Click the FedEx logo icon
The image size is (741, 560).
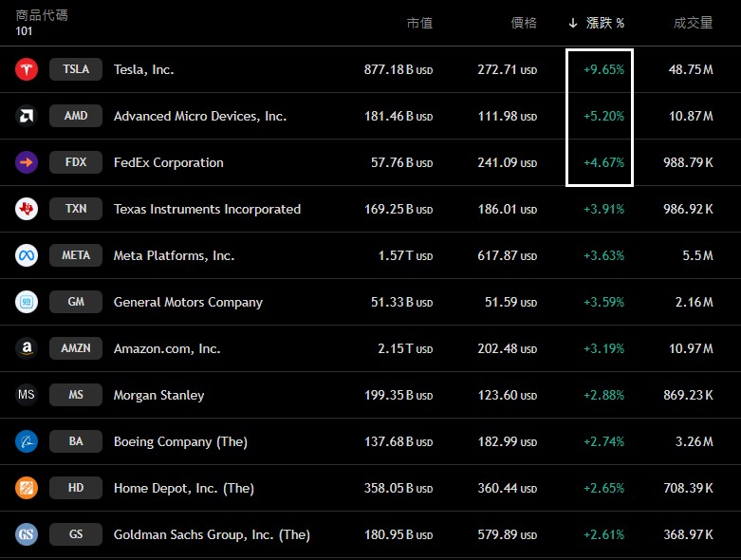click(x=27, y=162)
